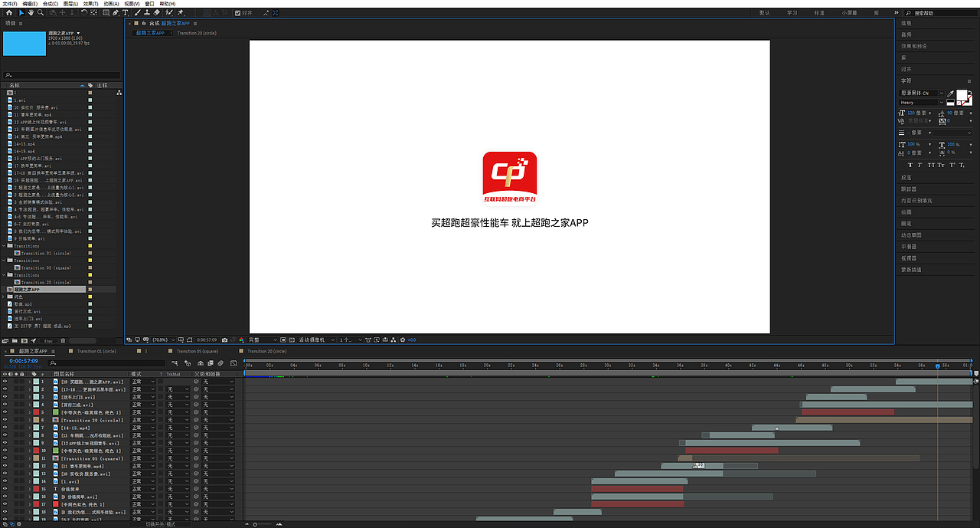Switch to the 学习 workspace
The image size is (980, 528).
coord(792,13)
